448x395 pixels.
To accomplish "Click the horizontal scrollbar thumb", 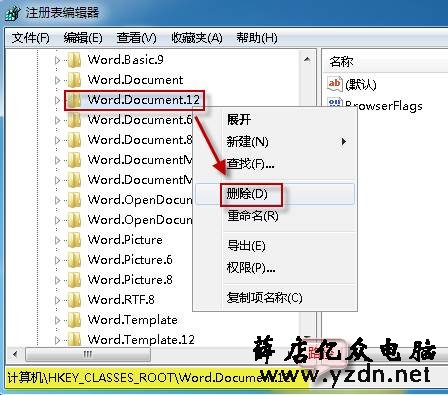I will (88, 354).
